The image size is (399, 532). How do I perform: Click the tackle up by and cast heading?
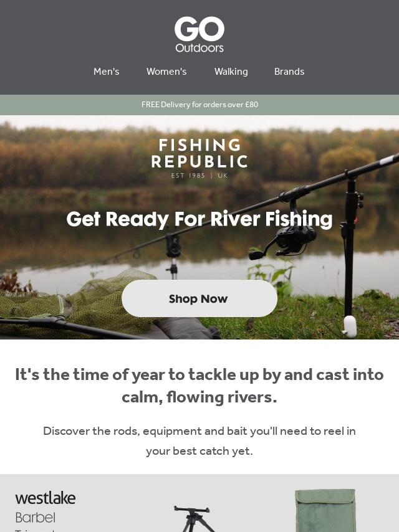pyautogui.click(x=199, y=386)
